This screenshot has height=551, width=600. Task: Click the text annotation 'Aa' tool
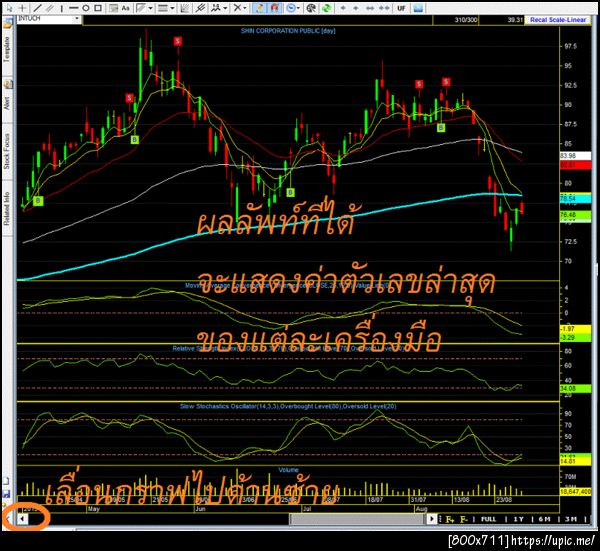point(126,8)
